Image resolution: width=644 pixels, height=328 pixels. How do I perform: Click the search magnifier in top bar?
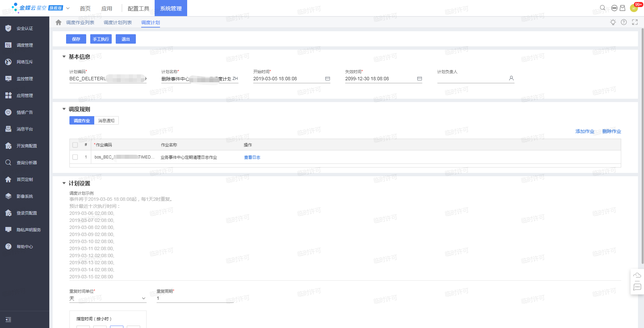click(603, 8)
